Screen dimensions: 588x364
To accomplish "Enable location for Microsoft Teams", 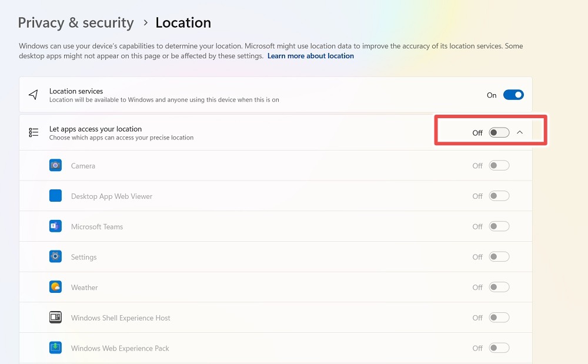I will pos(499,226).
